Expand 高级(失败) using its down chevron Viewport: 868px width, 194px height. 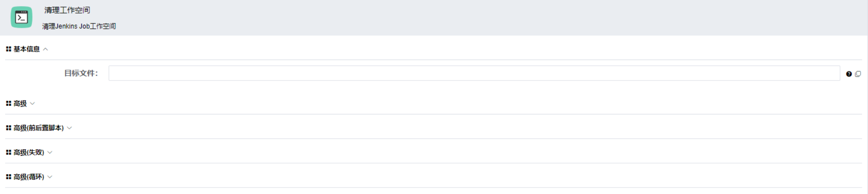click(x=50, y=152)
